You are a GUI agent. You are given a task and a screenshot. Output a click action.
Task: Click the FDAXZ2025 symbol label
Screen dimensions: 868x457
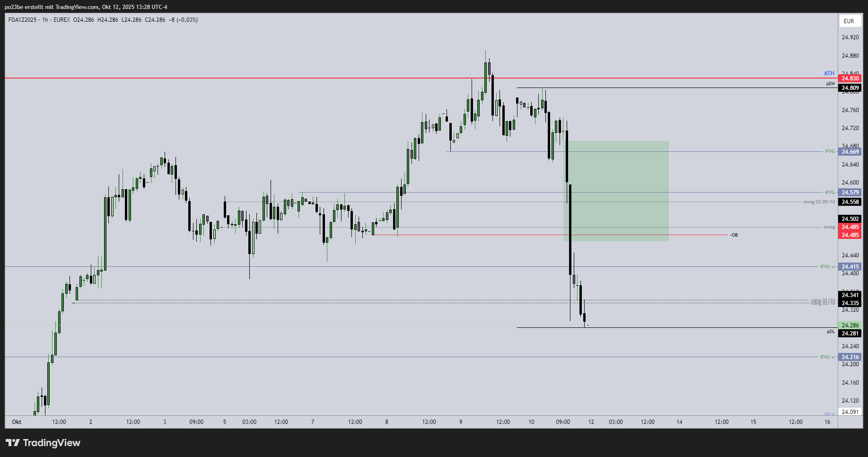(22, 20)
